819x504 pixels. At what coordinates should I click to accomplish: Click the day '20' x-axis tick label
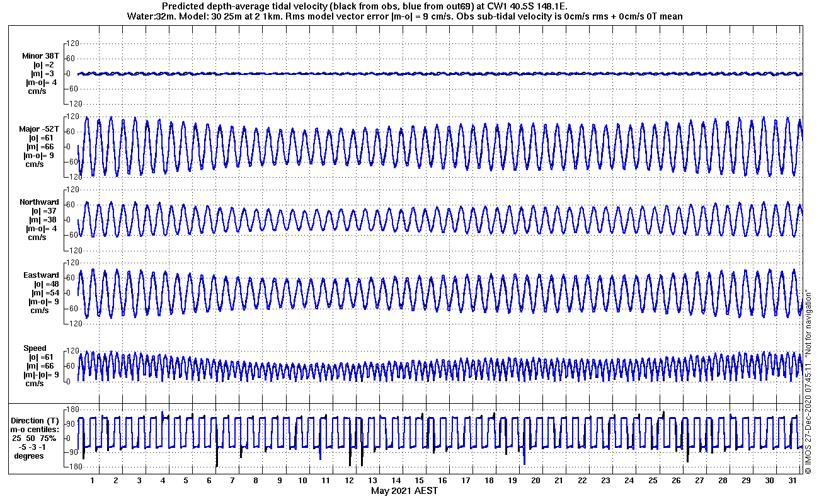(535, 481)
